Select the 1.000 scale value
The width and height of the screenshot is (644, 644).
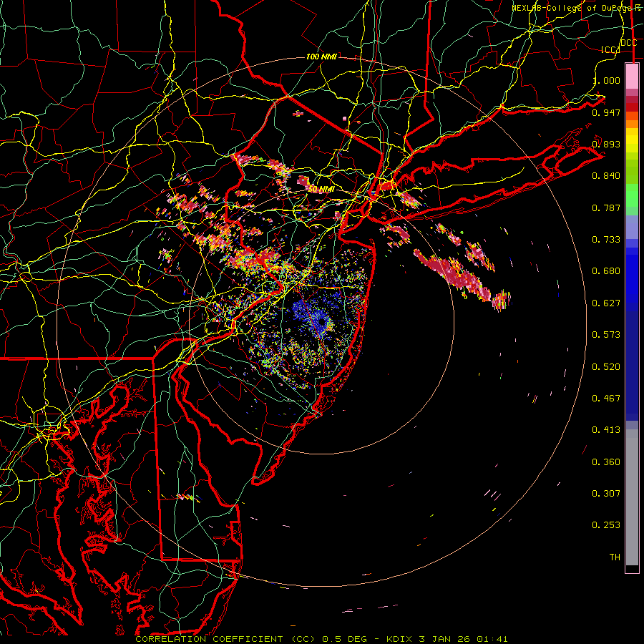pos(606,80)
